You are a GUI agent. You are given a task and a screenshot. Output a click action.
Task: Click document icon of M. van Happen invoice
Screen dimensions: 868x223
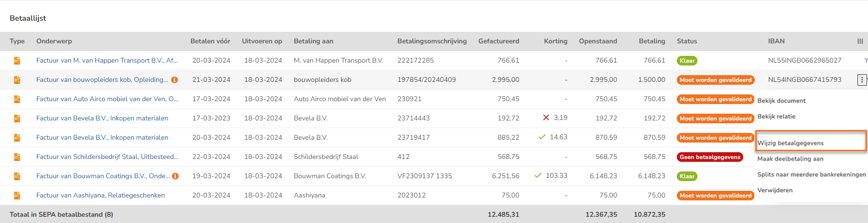pos(17,61)
